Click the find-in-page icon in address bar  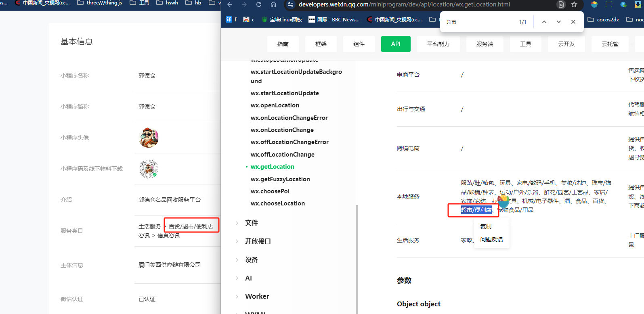pyautogui.click(x=561, y=4)
